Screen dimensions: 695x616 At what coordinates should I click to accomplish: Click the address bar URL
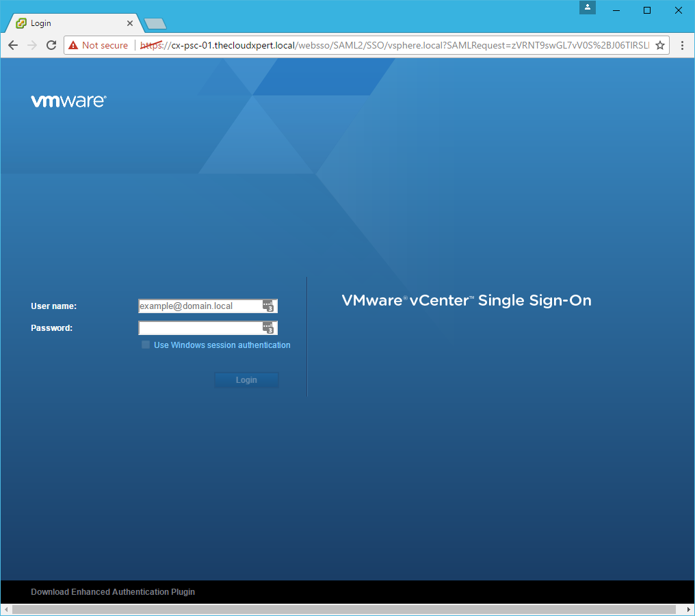click(x=397, y=45)
